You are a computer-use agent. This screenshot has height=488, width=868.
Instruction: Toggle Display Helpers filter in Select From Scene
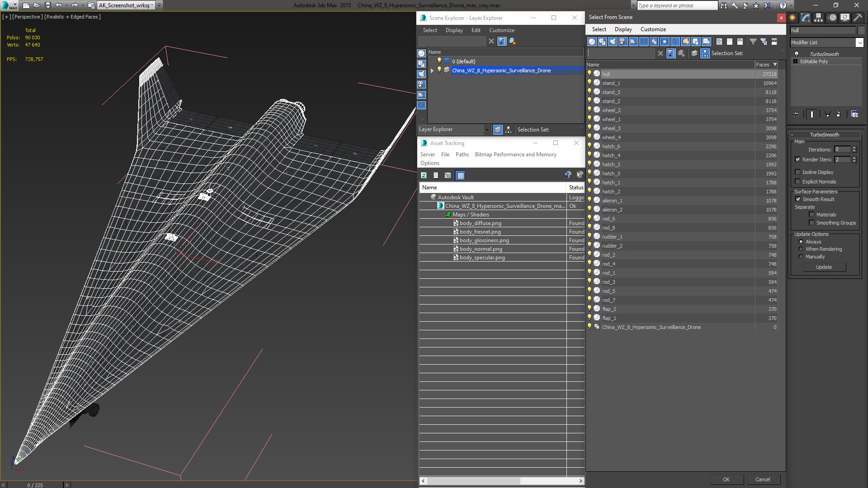pos(633,42)
